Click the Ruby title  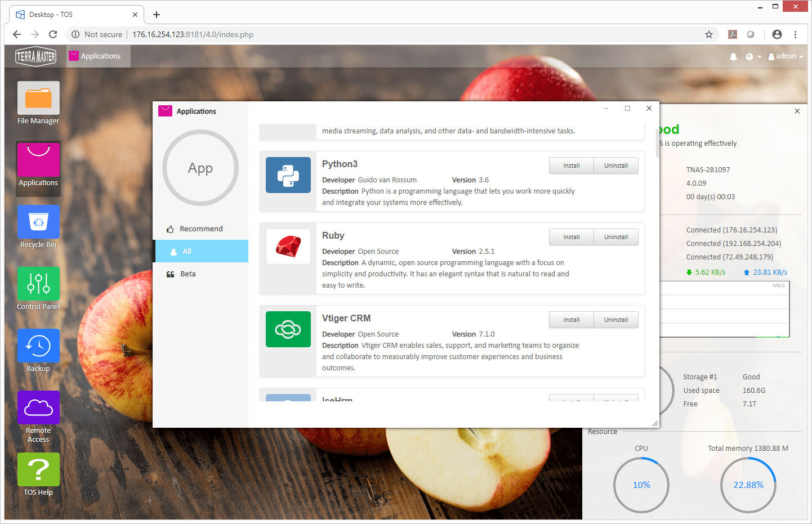pyautogui.click(x=333, y=235)
